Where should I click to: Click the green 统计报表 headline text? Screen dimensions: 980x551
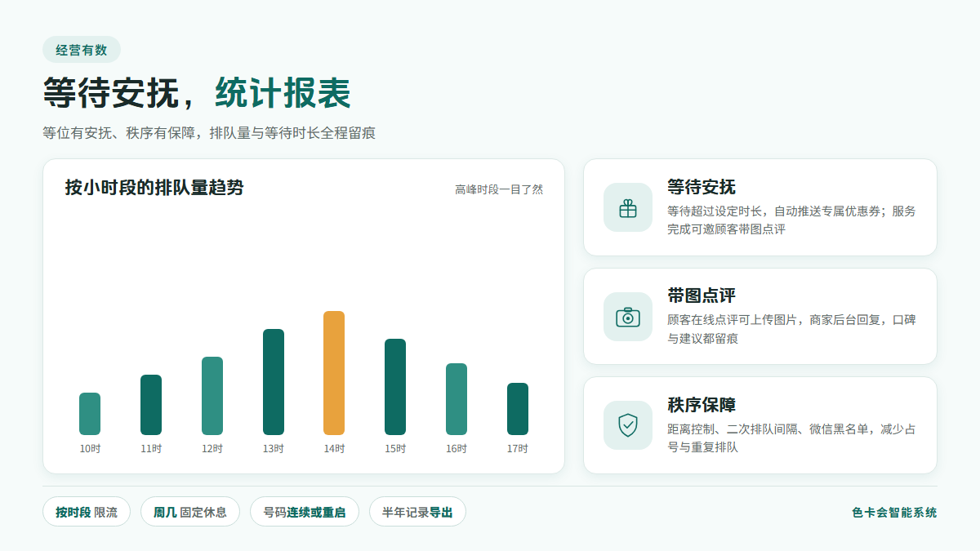[x=283, y=93]
